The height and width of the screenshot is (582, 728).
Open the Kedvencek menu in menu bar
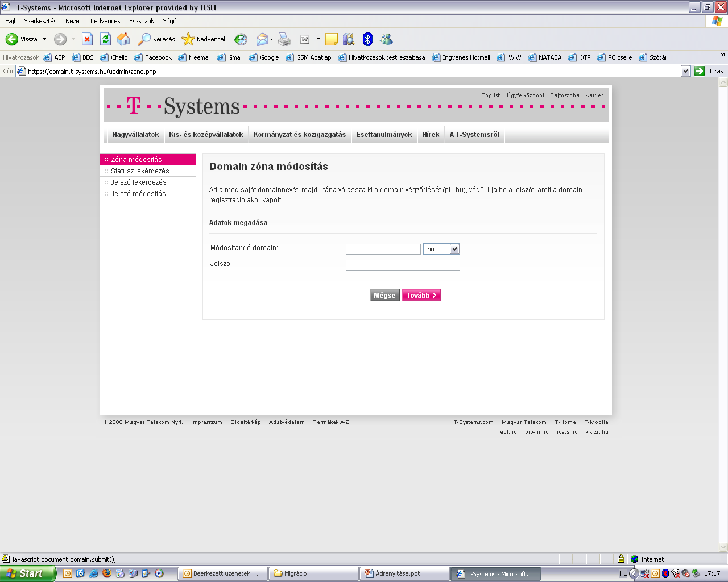(105, 21)
